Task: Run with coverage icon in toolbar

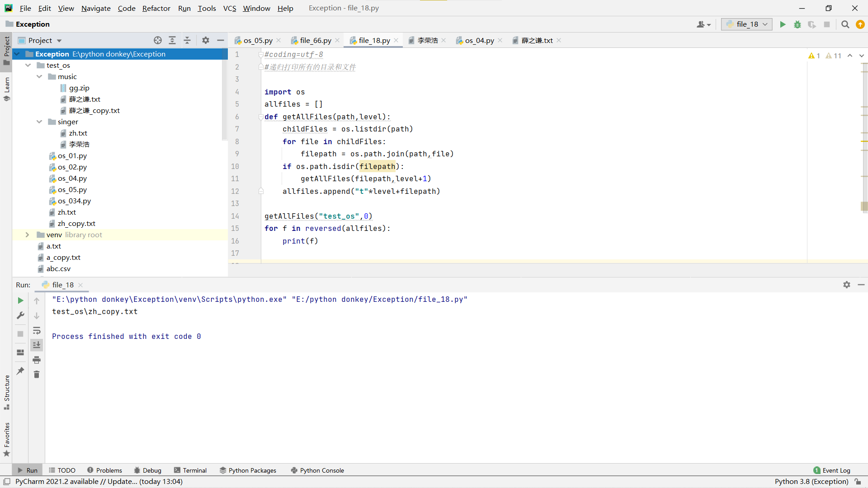Action: click(812, 24)
